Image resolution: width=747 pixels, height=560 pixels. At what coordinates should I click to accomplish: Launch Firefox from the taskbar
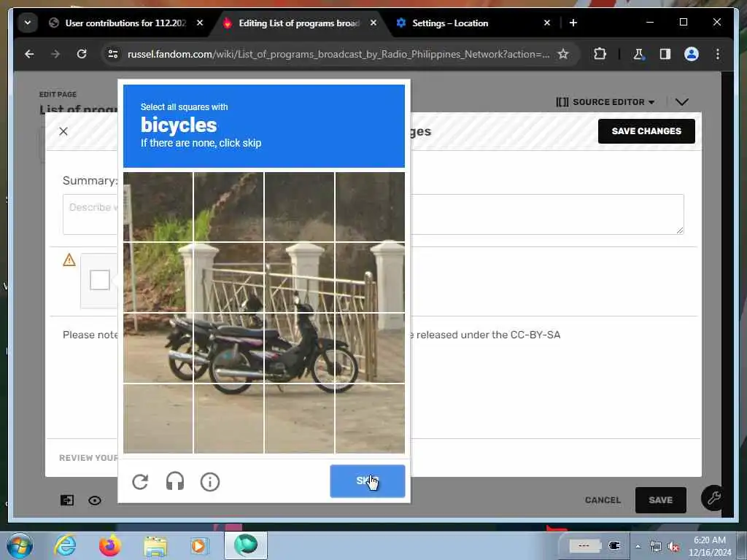click(109, 545)
